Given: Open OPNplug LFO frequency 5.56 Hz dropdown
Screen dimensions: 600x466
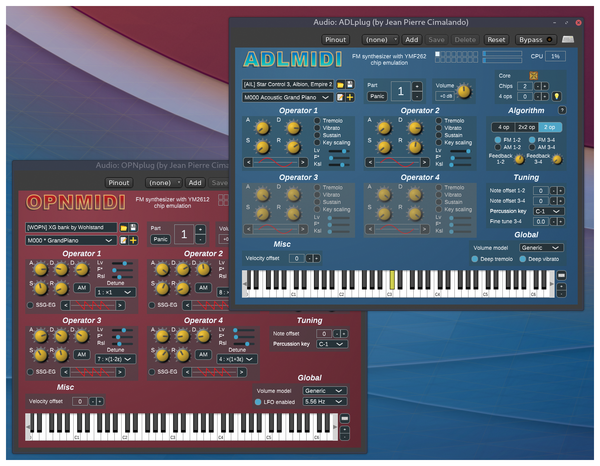Looking at the screenshot, I should [324, 401].
